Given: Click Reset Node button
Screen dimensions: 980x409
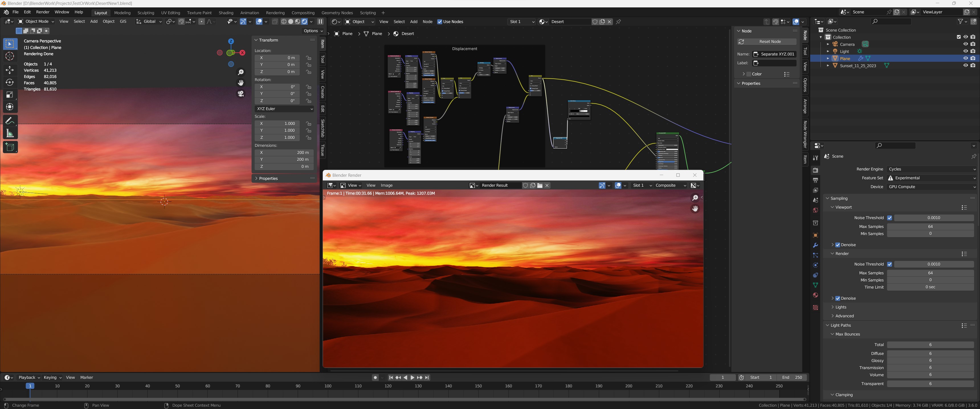Looking at the screenshot, I should (x=767, y=42).
